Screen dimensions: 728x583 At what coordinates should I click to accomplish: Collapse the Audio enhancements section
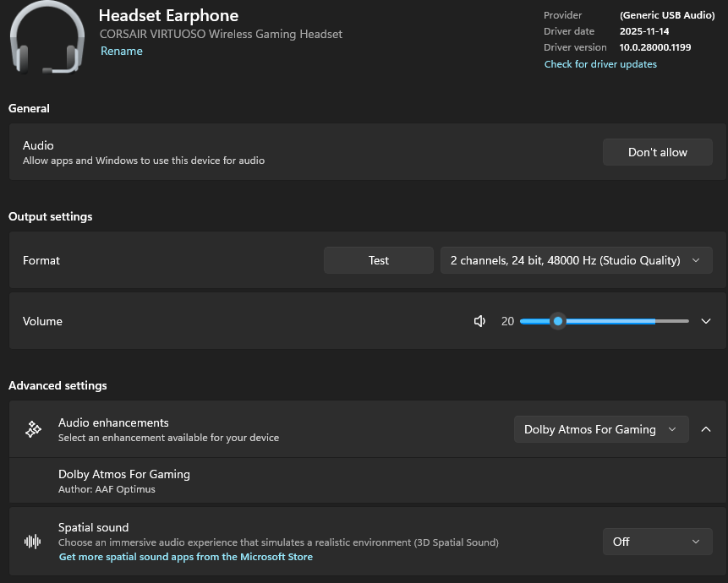[x=705, y=429]
